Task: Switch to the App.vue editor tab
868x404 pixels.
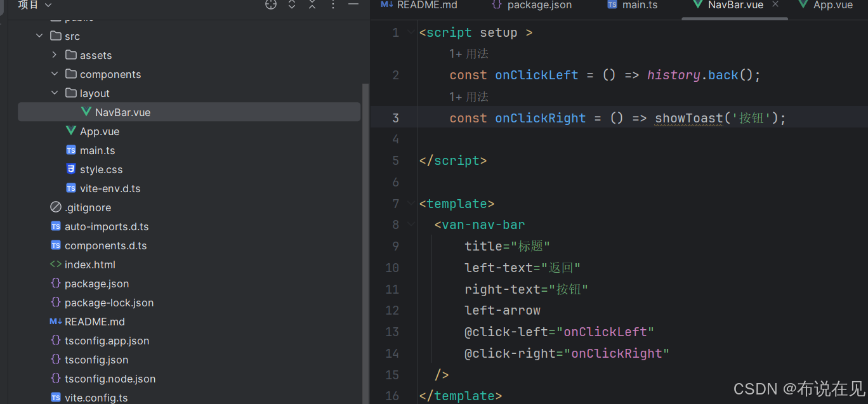Action: (826, 4)
